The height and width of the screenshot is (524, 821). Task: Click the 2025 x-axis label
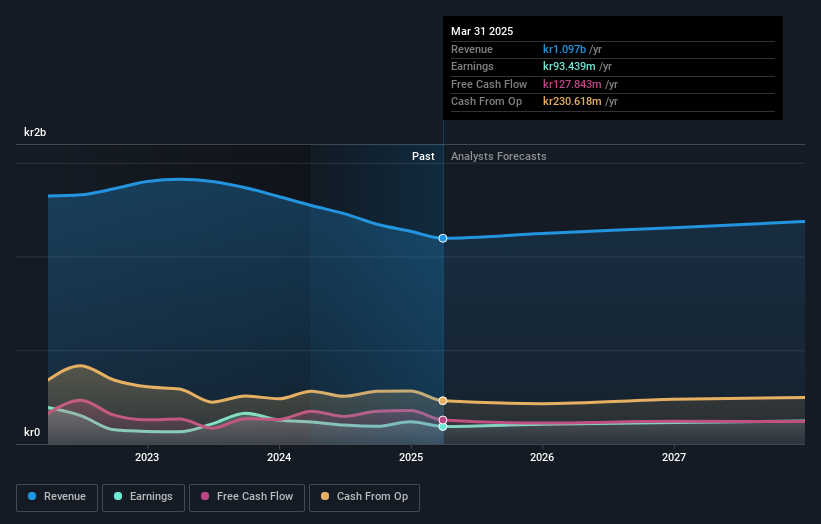pyautogui.click(x=411, y=457)
